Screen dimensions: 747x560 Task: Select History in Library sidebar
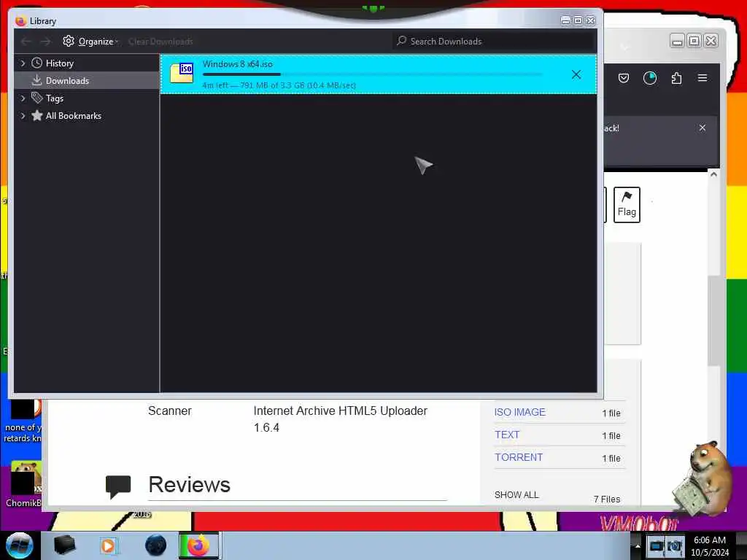pos(60,63)
